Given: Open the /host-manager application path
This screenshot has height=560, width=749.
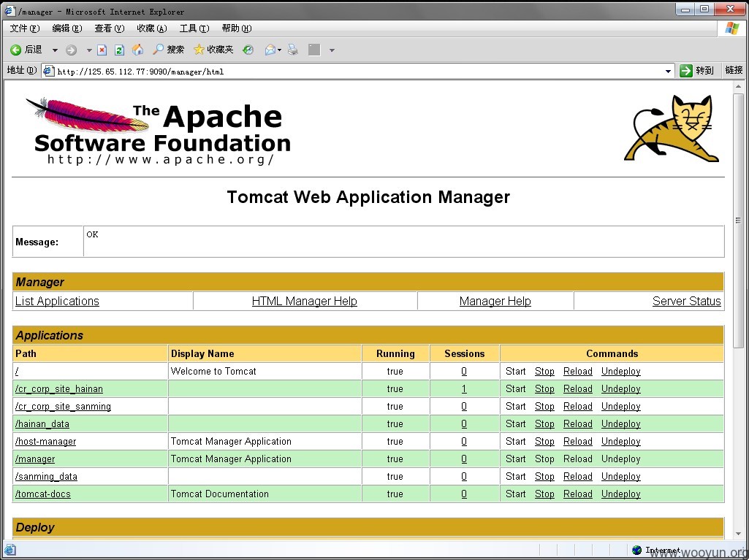Looking at the screenshot, I should coord(46,442).
